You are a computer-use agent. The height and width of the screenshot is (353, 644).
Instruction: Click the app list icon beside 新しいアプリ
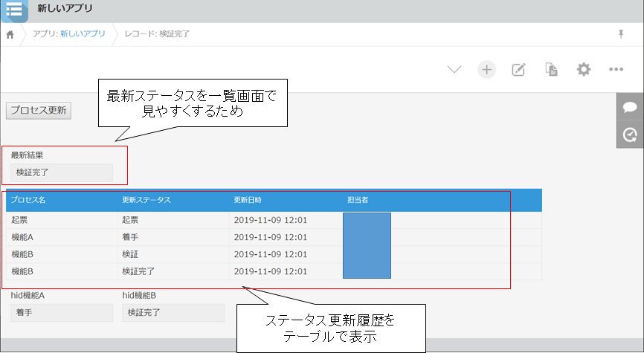pos(14,10)
